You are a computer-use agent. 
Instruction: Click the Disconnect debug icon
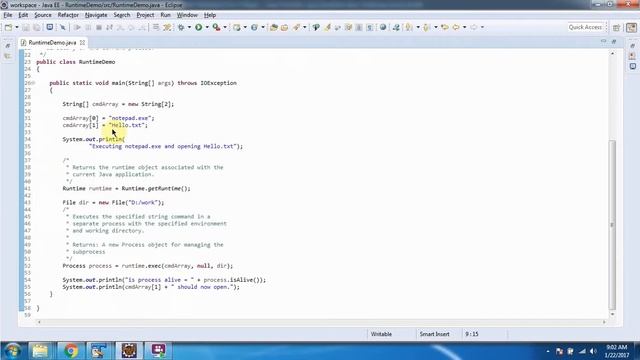109,27
